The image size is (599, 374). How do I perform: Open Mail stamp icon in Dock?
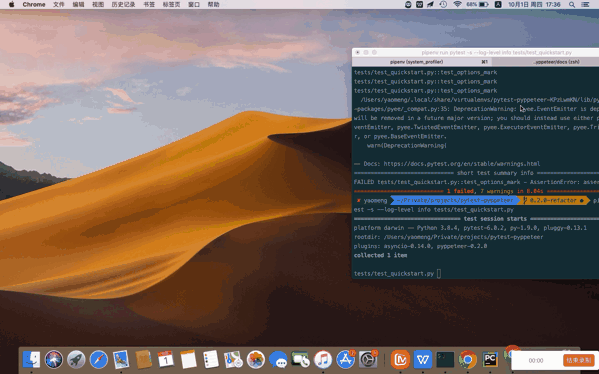tap(121, 359)
